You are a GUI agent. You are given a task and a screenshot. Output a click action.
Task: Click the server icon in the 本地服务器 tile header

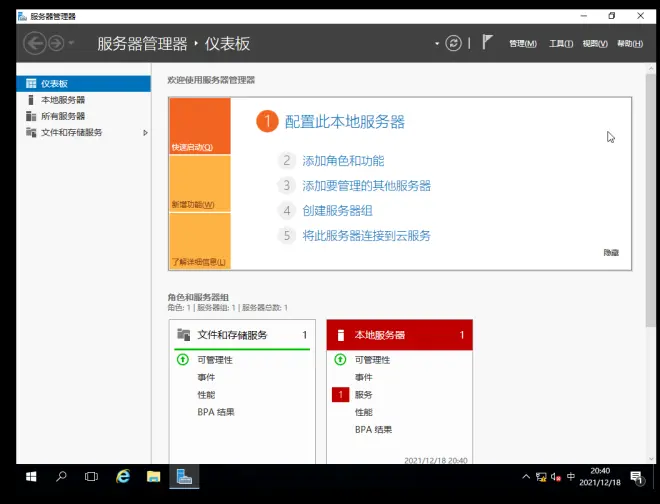click(341, 335)
